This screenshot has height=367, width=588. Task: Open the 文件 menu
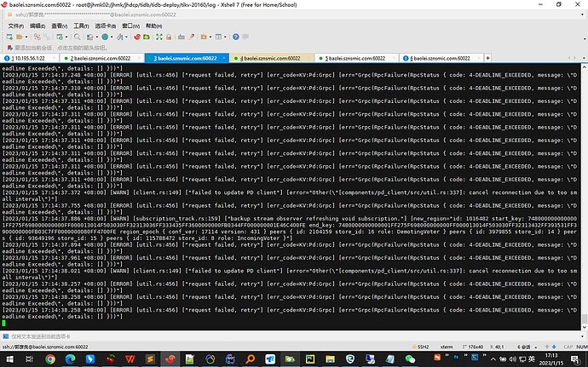click(x=15, y=26)
